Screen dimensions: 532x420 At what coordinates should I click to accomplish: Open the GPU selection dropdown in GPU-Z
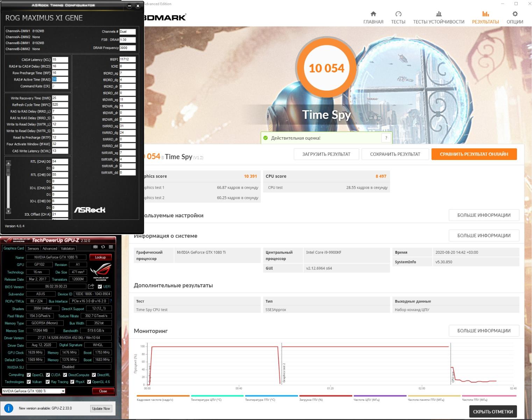click(63, 391)
